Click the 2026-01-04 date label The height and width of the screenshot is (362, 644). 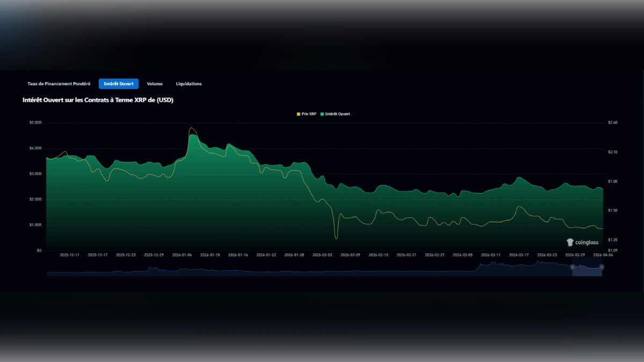[x=183, y=255]
